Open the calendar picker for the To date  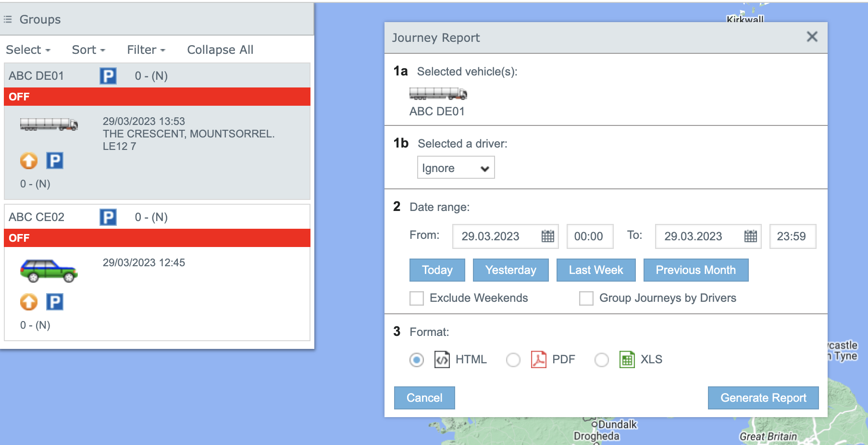pos(751,236)
